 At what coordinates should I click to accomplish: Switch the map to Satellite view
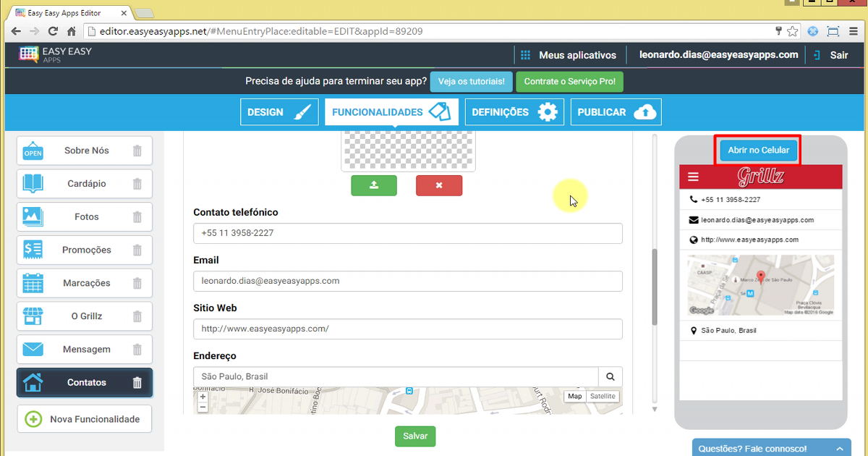click(603, 396)
